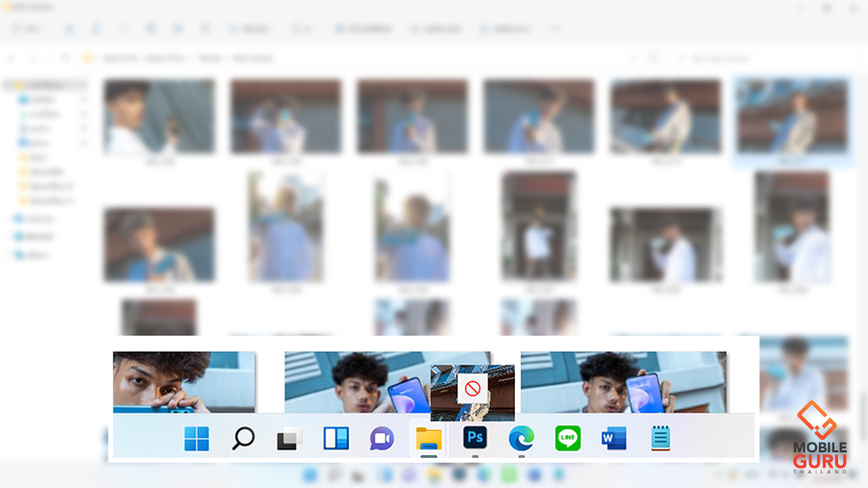Image resolution: width=868 pixels, height=488 pixels.
Task: Open Task View from the taskbar
Action: click(x=289, y=439)
